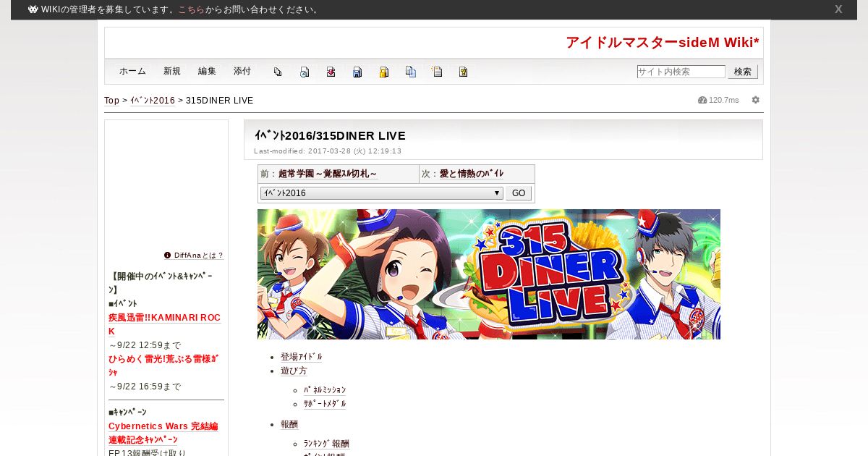Click the blue floppy disk backup icon
The image size is (868, 456).
pyautogui.click(x=357, y=72)
